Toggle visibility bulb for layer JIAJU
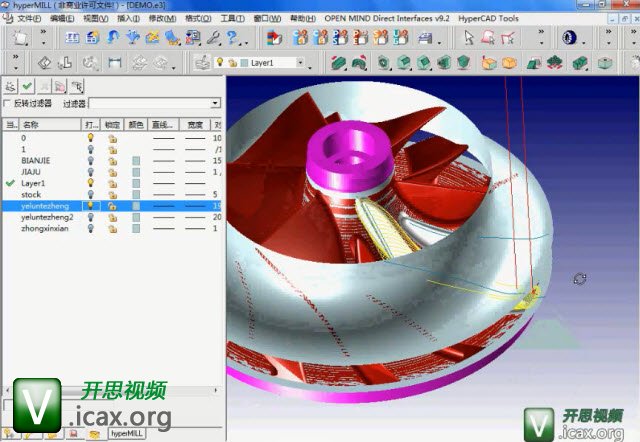Screen dimensions: 640x442 (x=91, y=172)
